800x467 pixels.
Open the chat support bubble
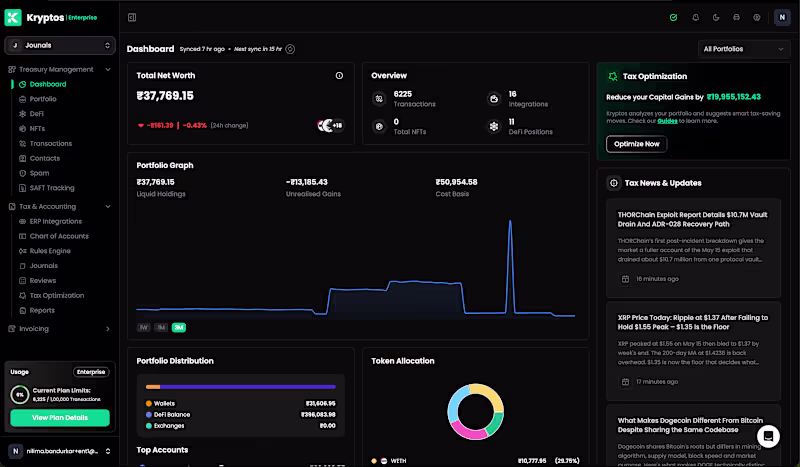click(768, 436)
